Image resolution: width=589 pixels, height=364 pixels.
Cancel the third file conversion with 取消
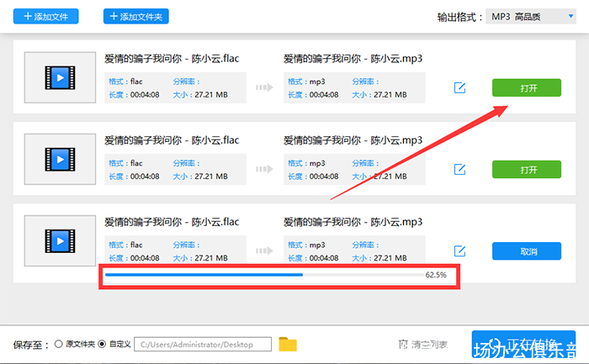[527, 251]
